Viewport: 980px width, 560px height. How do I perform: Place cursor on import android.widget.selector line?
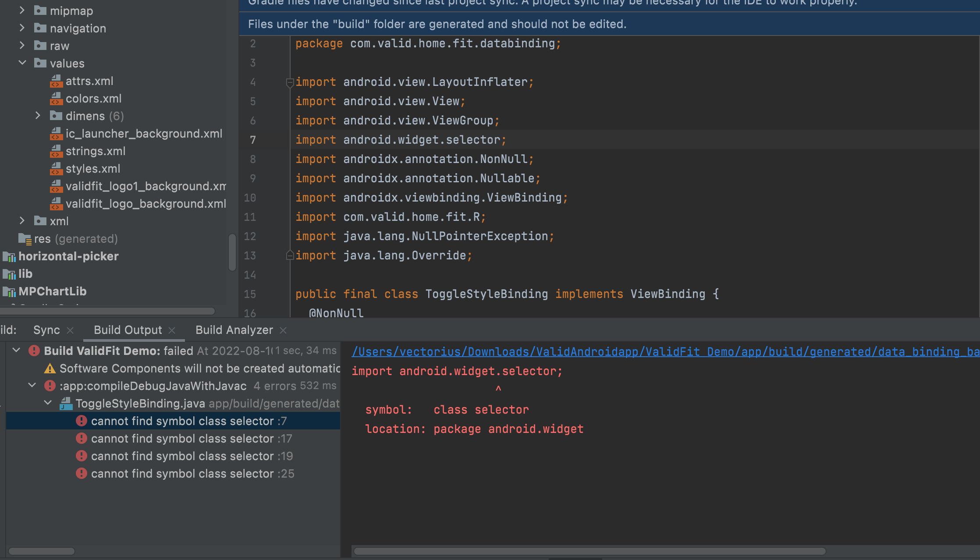point(401,140)
